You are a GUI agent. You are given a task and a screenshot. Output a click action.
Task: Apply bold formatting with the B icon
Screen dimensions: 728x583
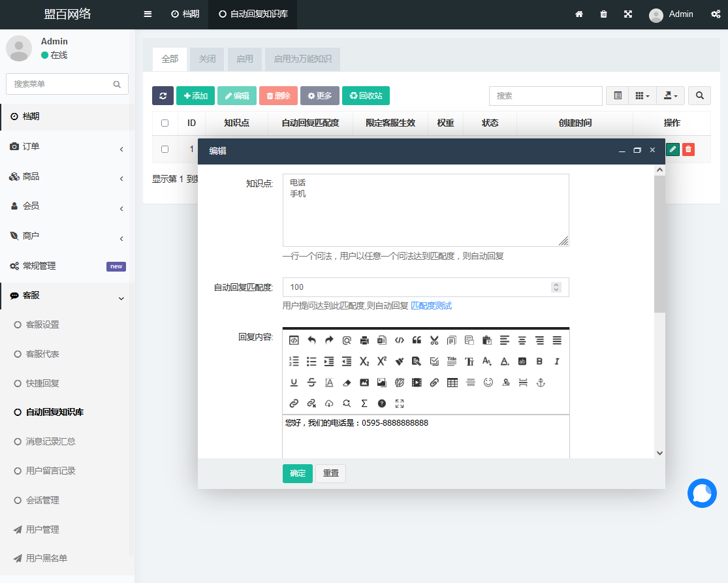coord(539,361)
